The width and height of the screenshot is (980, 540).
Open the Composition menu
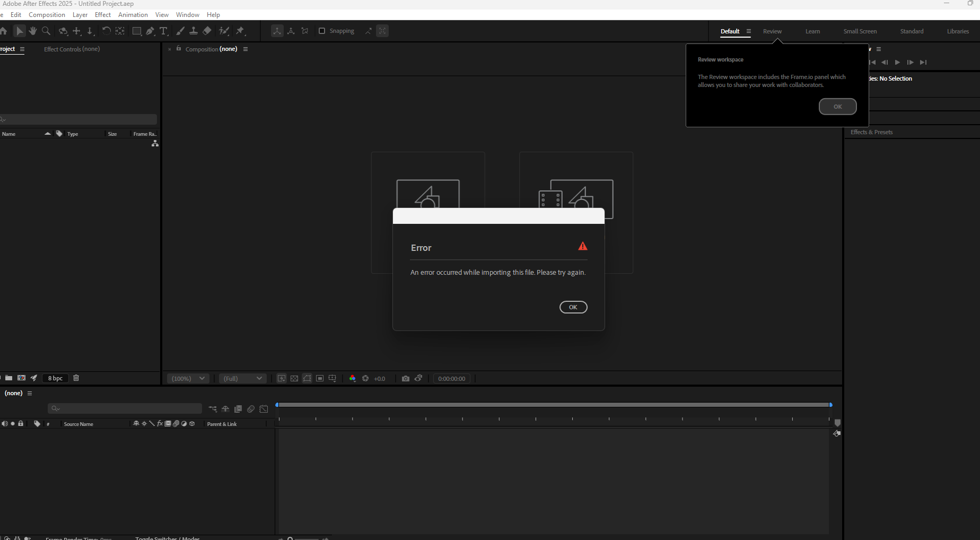coord(47,14)
